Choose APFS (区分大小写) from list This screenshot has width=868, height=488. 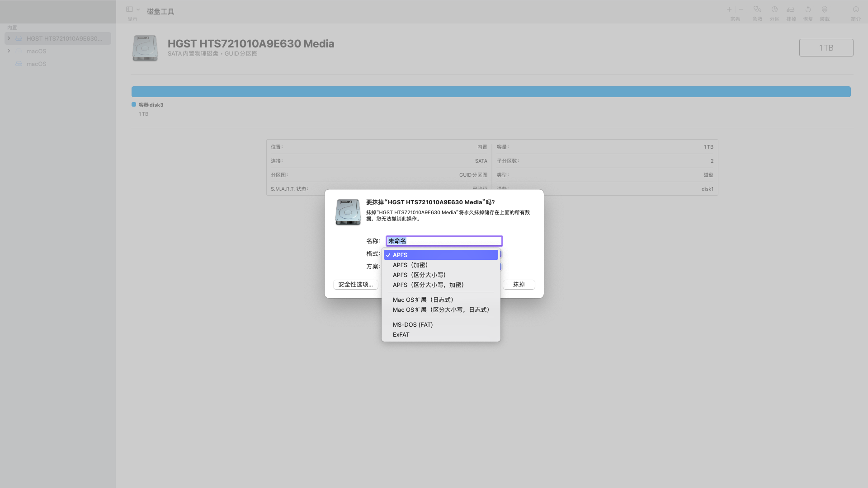pyautogui.click(x=419, y=275)
